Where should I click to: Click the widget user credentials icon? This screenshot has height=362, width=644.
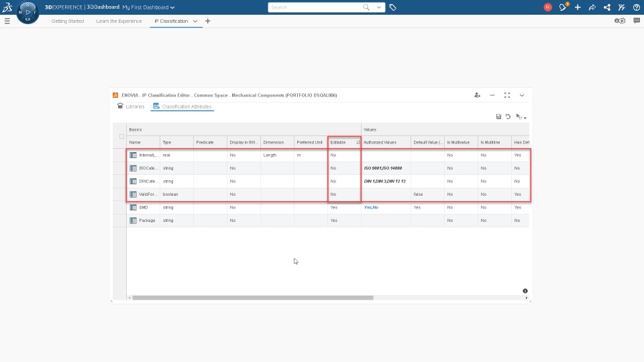pos(477,95)
